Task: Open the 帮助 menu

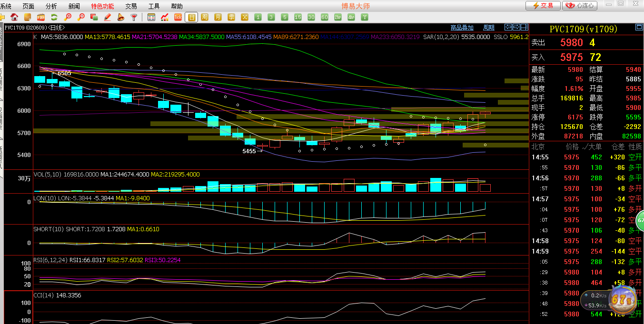Action: [x=177, y=6]
